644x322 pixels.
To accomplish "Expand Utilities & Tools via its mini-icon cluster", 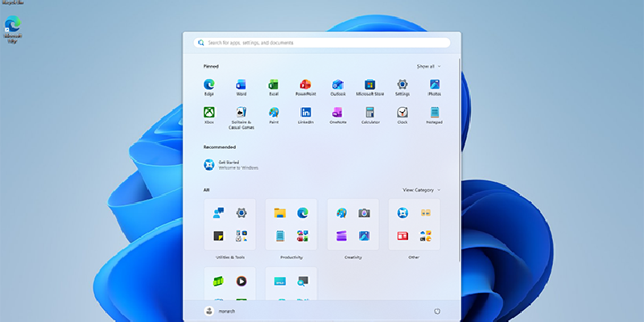I will click(242, 236).
